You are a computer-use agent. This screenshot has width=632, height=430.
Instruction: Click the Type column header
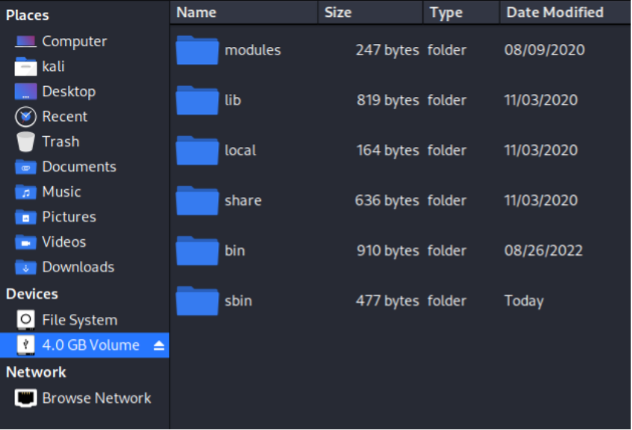[446, 13]
